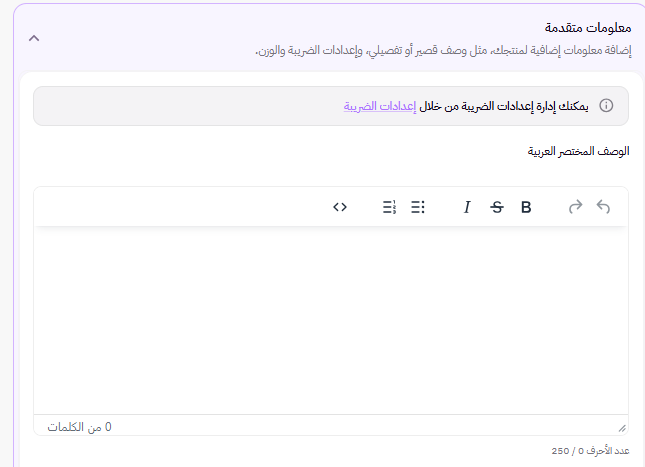Toggle strikethrough formatting
The width and height of the screenshot is (645, 467).
[497, 207]
